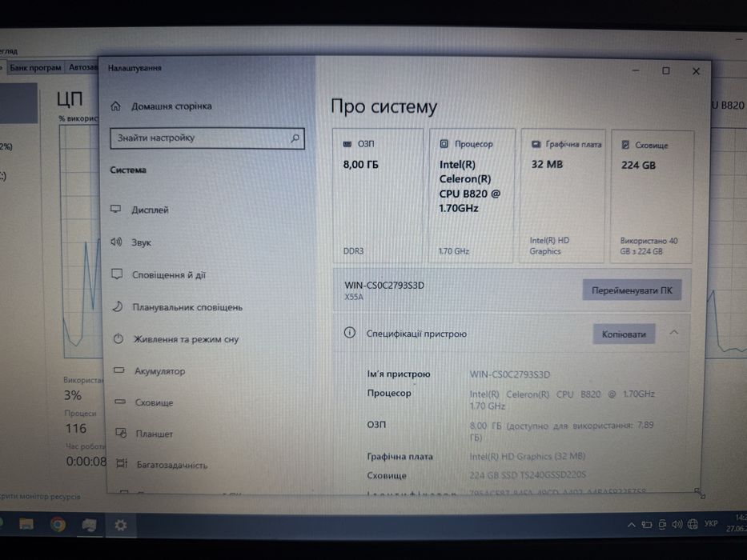
Task: Switch to Task Manager via taskbar icon
Action: click(89, 525)
